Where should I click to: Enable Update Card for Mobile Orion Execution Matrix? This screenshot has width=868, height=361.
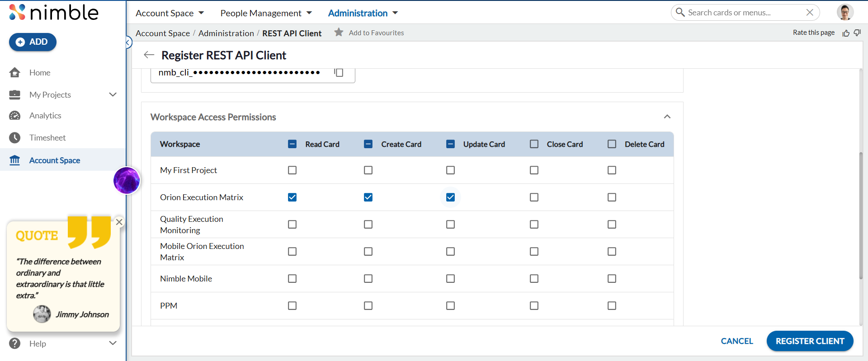pos(450,252)
